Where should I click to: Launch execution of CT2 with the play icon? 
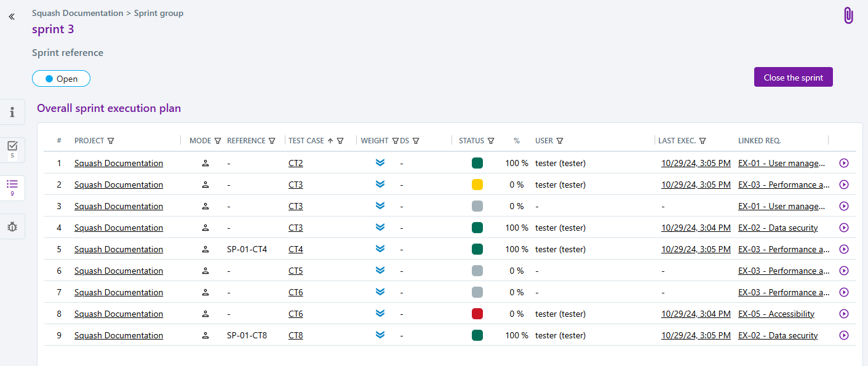[x=843, y=163]
